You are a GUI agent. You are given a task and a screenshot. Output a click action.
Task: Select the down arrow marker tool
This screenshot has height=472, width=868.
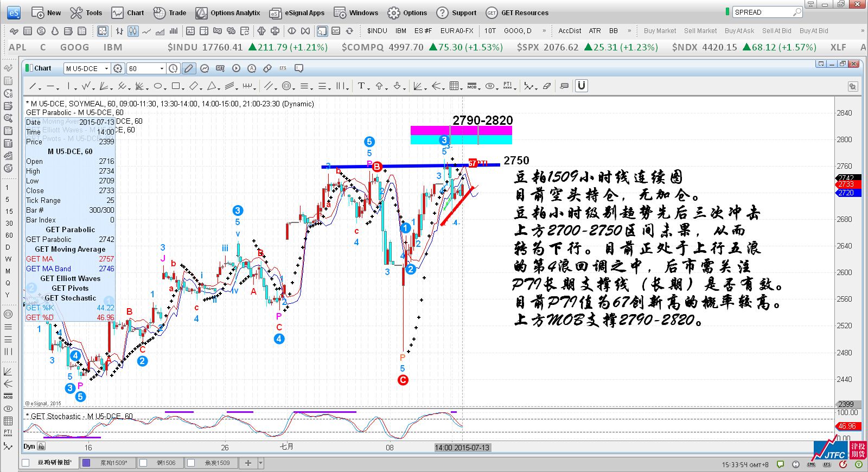(397, 86)
